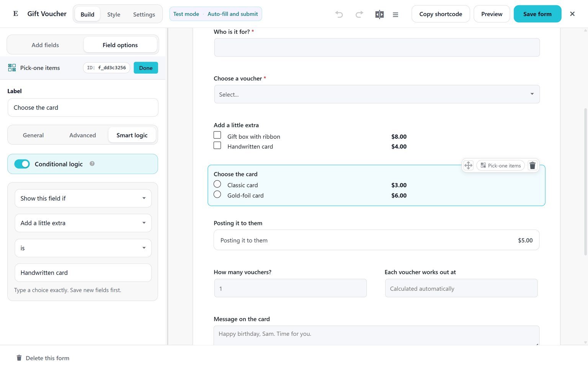Screen dimensions: 588x368
Task: Click the trash icon beside Delete this form
Action: [x=19, y=358]
